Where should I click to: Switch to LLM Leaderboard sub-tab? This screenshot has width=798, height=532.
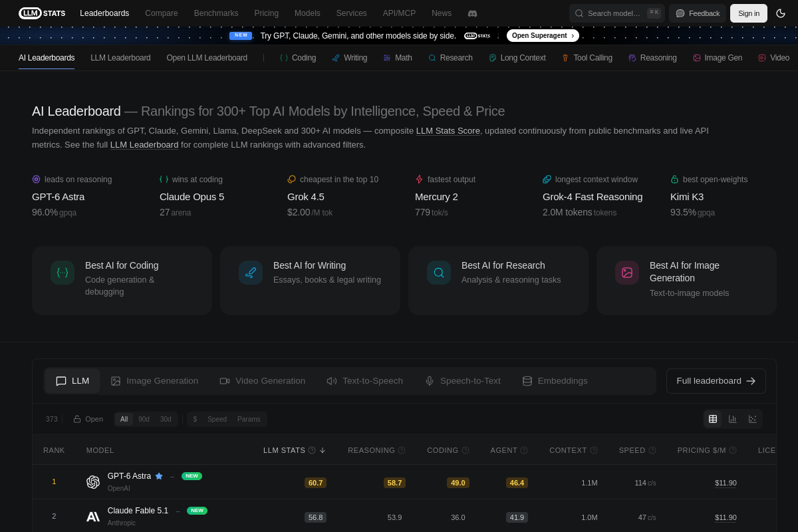(x=120, y=58)
